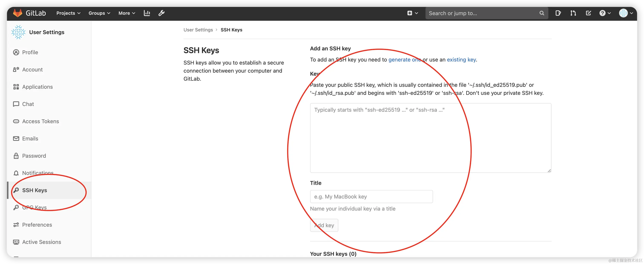The height and width of the screenshot is (264, 644).
Task: Follow the 'generate one' link
Action: 404,60
